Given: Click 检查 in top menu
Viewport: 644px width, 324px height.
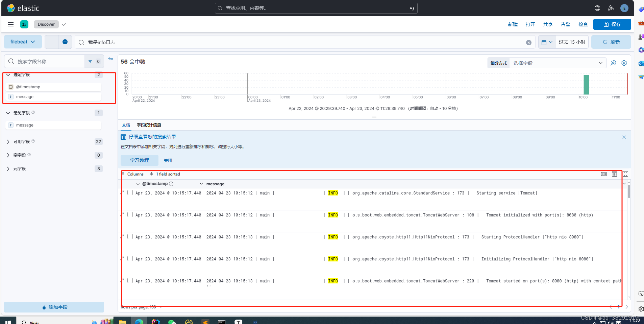Looking at the screenshot, I should pos(583,24).
